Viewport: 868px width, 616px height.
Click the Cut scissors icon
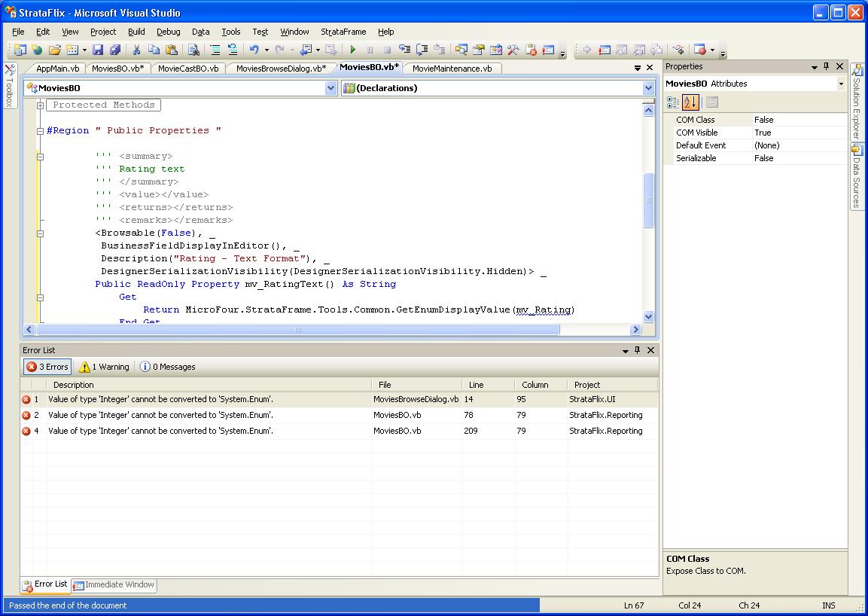click(136, 50)
